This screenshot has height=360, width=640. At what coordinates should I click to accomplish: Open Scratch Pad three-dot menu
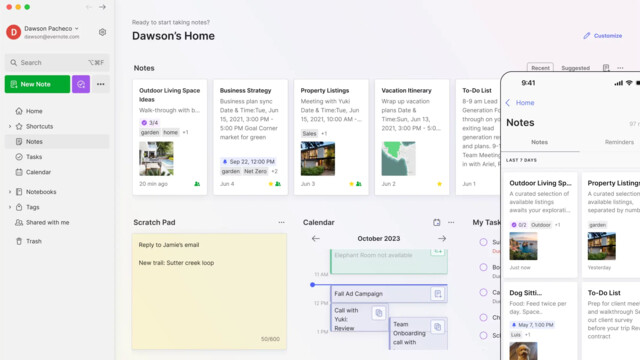tap(281, 222)
